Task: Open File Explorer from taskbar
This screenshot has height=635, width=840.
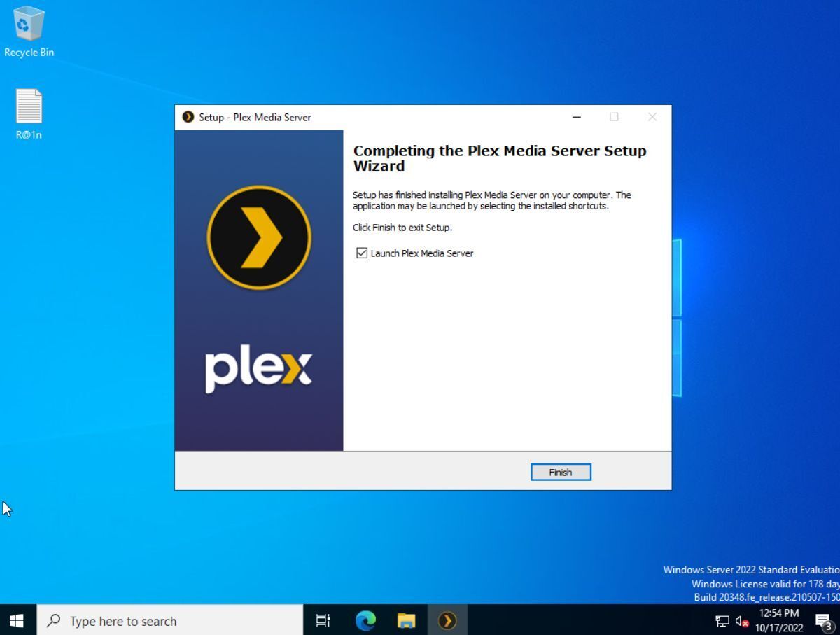Action: click(407, 620)
